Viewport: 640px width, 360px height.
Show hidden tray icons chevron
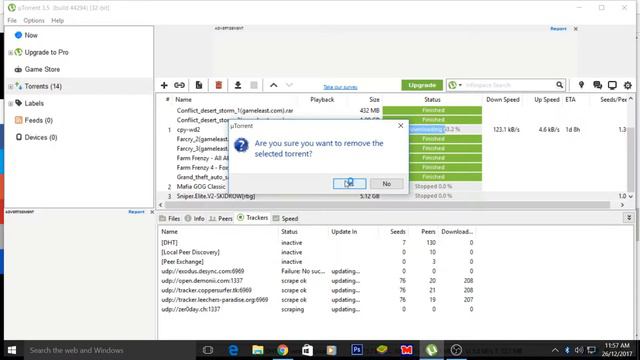[555, 350]
